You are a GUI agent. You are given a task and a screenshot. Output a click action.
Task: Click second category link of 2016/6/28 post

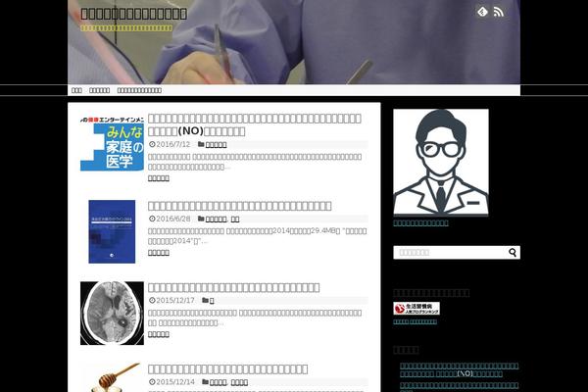(x=235, y=220)
